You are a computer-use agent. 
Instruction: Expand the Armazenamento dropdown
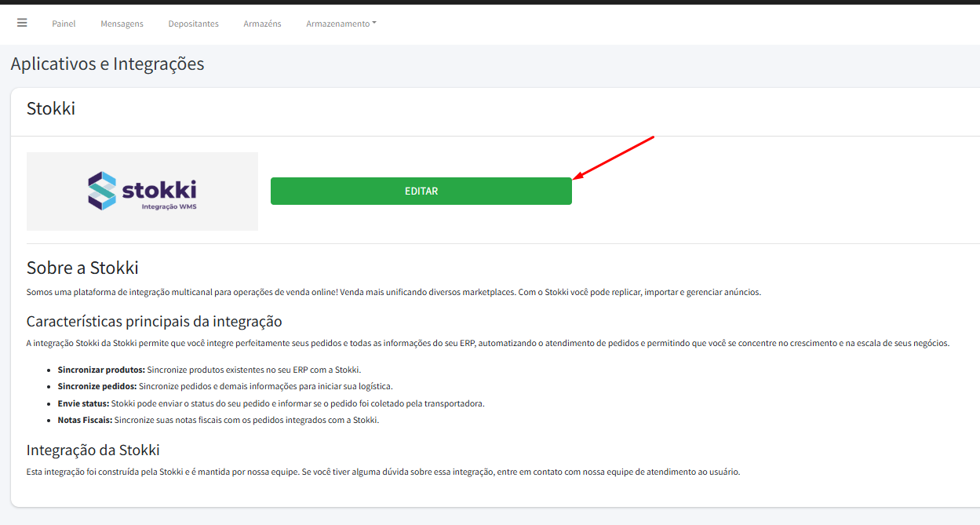341,24
